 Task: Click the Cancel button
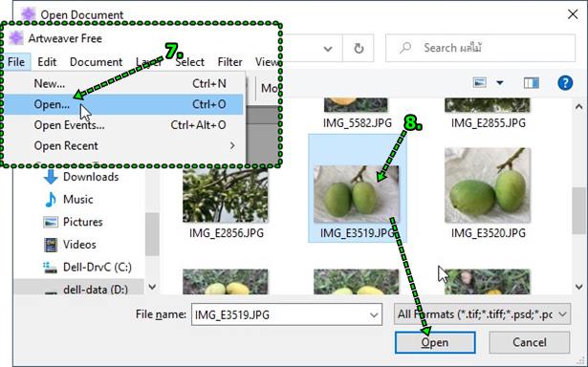click(x=529, y=342)
